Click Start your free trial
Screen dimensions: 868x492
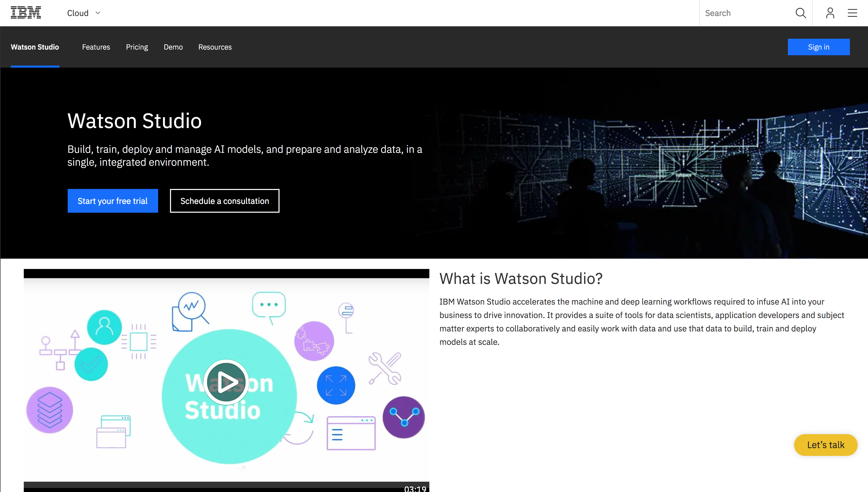(x=113, y=201)
